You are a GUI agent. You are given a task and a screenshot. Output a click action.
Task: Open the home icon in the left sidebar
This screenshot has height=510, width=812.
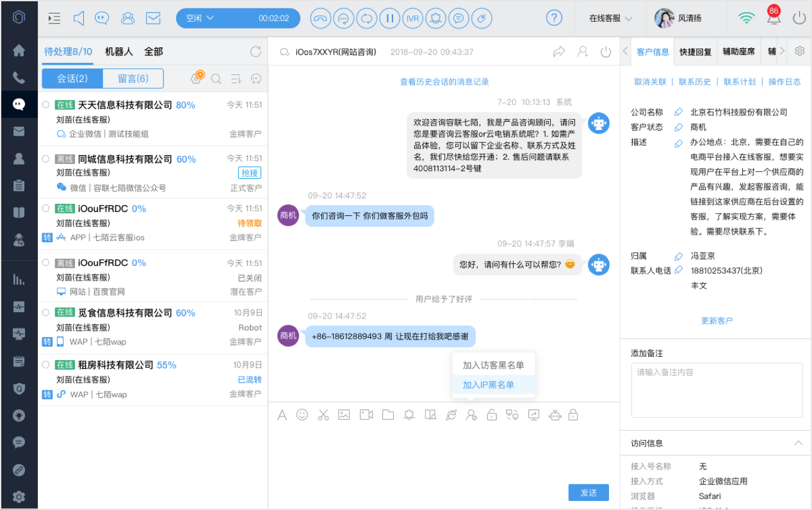[19, 51]
